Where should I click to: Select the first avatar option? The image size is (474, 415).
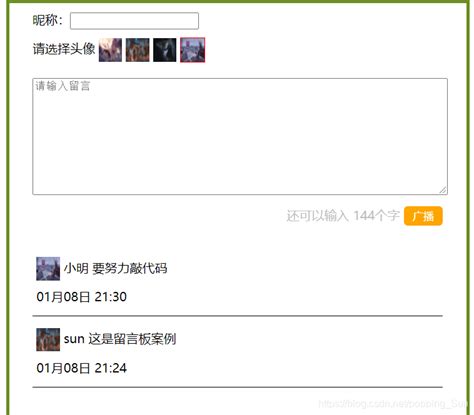[110, 50]
